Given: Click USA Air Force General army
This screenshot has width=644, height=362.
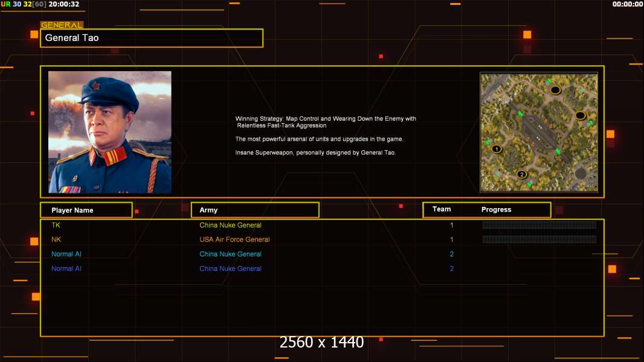Looking at the screenshot, I should [x=234, y=240].
